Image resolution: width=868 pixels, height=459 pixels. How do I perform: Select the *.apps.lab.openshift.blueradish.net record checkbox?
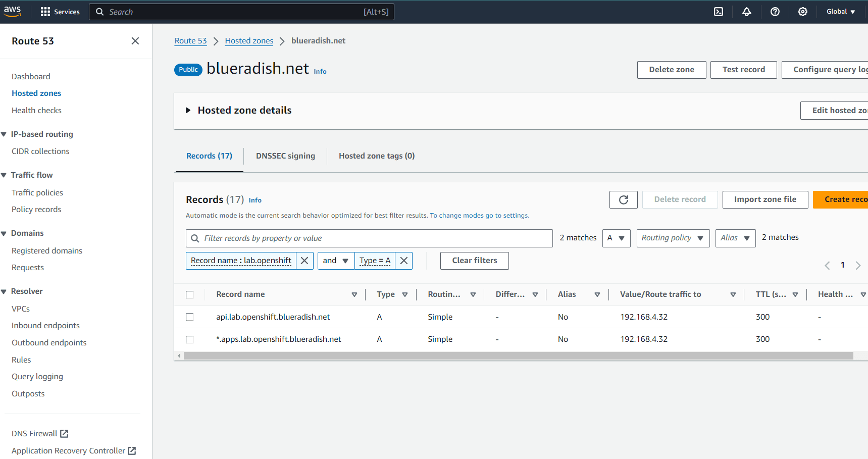tap(190, 339)
